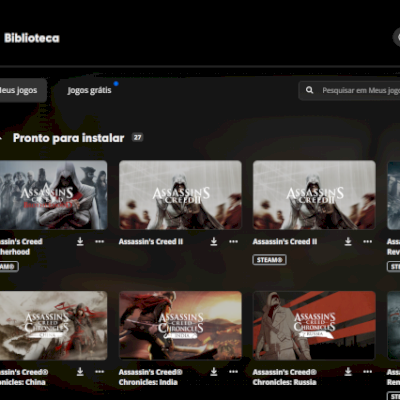Click download icon for Assassin's Creed II without Steam badge
The image size is (400, 400).
(x=214, y=241)
